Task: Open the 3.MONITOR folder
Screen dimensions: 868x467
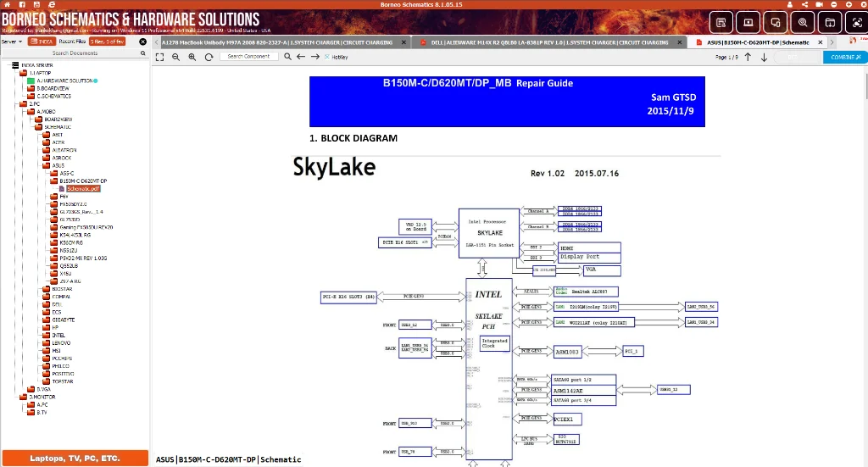Action: pos(42,398)
